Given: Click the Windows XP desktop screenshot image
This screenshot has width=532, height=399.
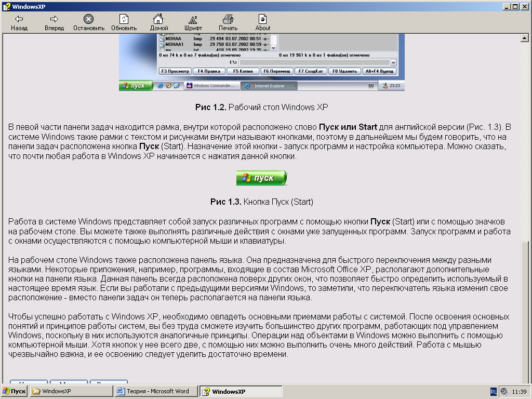Looking at the screenshot, I should click(x=262, y=62).
